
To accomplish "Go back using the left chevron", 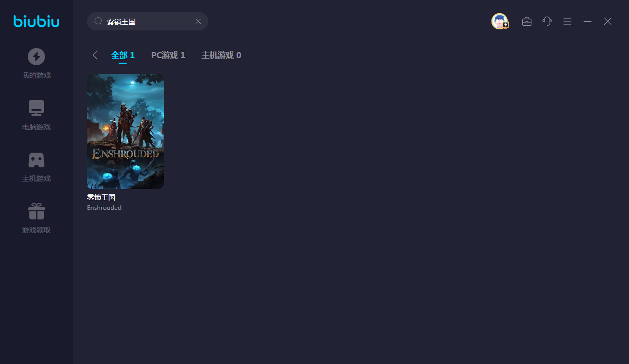I will point(95,55).
